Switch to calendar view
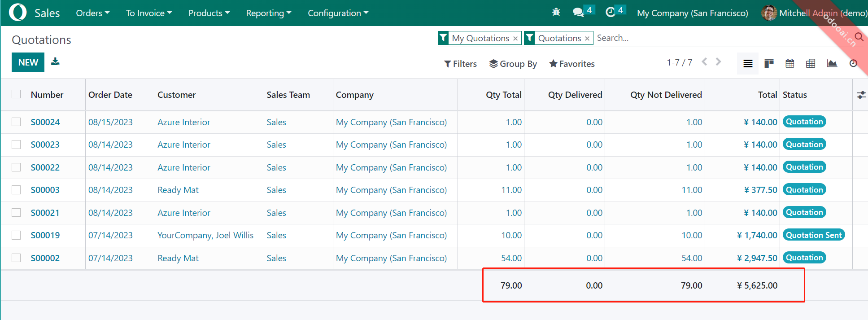This screenshot has width=868, height=320. [790, 63]
